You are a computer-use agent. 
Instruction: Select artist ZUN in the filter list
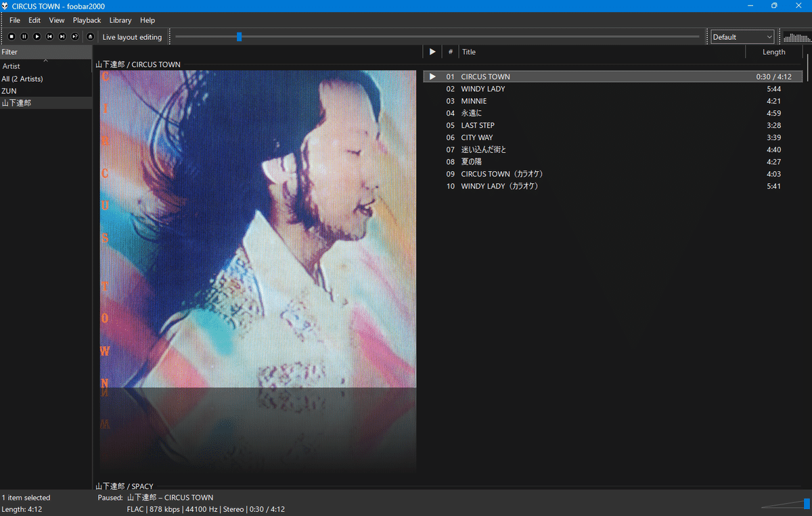[x=46, y=91]
